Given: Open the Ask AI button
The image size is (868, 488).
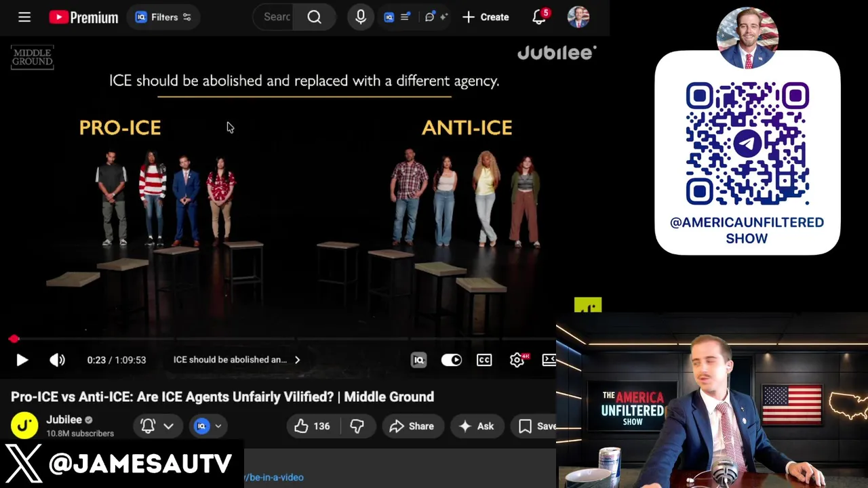Looking at the screenshot, I should pos(477,426).
